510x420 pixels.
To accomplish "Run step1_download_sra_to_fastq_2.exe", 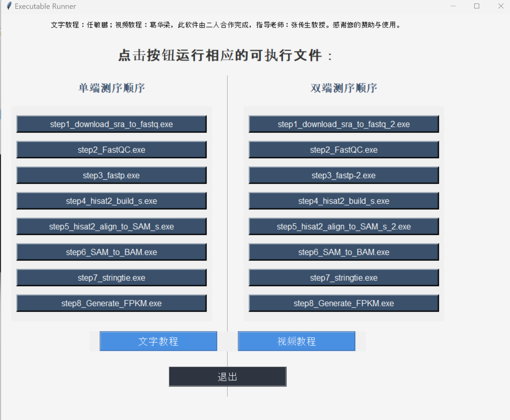I will 344,124.
